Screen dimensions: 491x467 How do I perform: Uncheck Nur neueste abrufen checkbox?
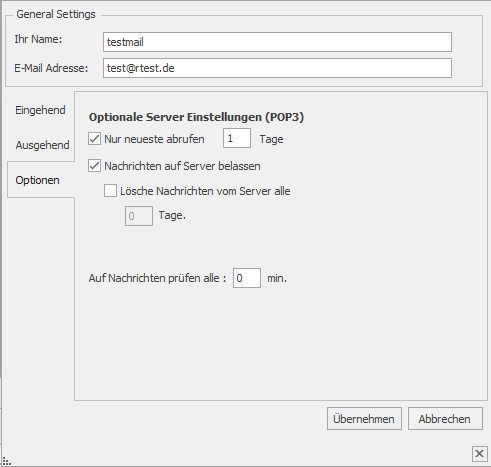tap(95, 139)
